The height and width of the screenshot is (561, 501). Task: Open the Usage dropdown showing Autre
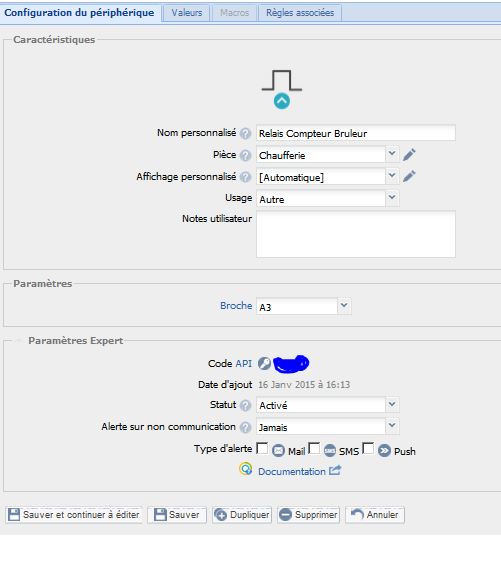pos(327,199)
